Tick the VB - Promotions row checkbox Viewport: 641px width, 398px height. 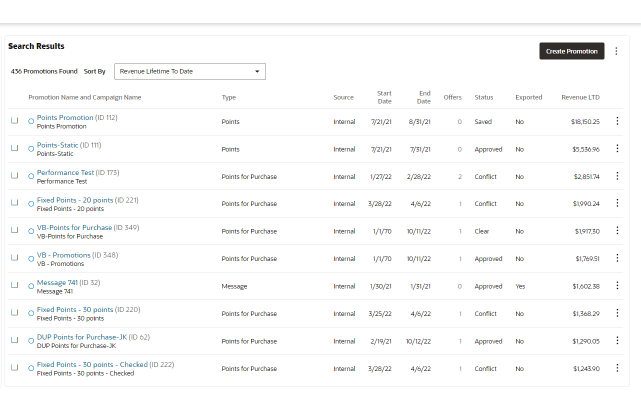pyautogui.click(x=15, y=257)
